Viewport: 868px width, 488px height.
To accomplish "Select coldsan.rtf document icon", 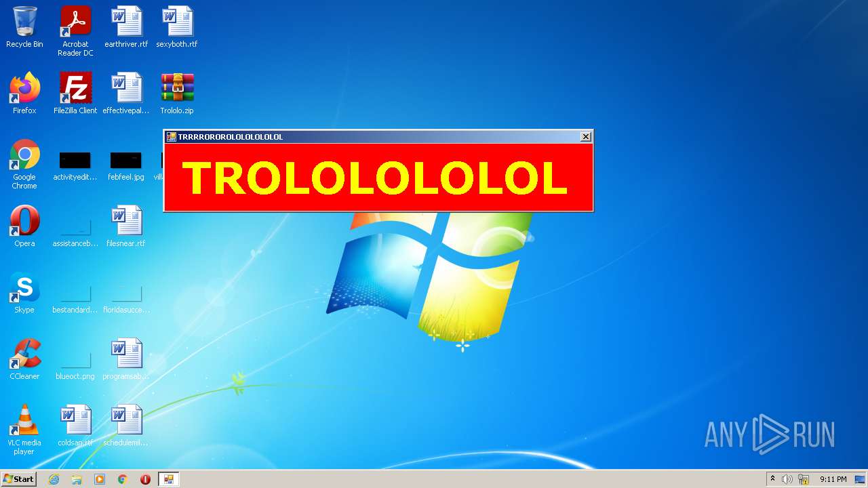I will (x=75, y=426).
